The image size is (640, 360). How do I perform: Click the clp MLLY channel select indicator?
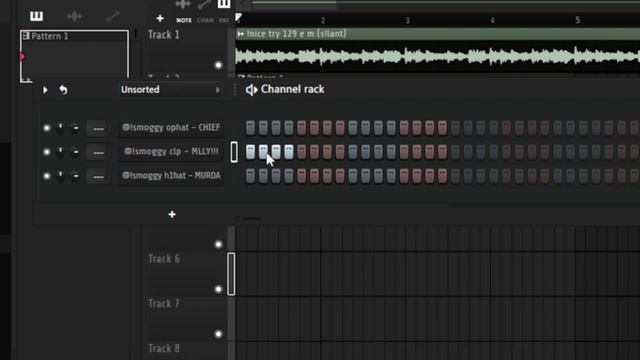pyautogui.click(x=234, y=152)
